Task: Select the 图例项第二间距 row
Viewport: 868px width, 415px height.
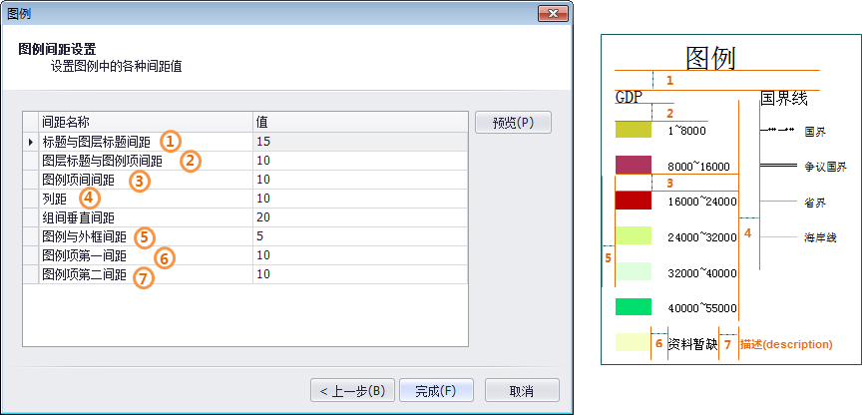Action: 84,274
